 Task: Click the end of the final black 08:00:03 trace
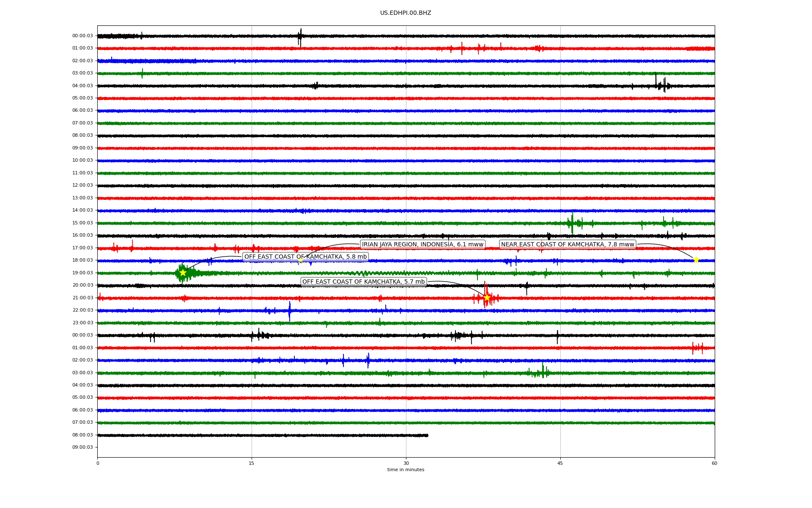click(x=427, y=435)
